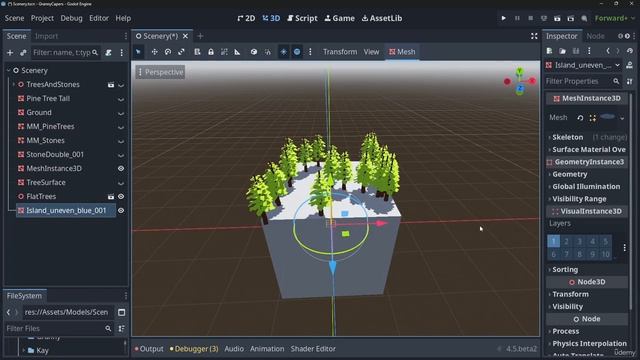Click the group selected nodes icon
The height and width of the screenshot is (360, 640).
(x=224, y=52)
